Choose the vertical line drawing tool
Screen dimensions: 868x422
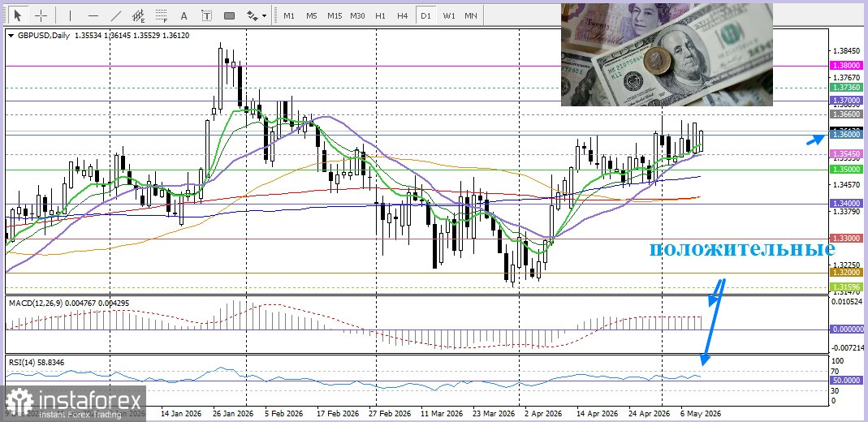(x=70, y=15)
